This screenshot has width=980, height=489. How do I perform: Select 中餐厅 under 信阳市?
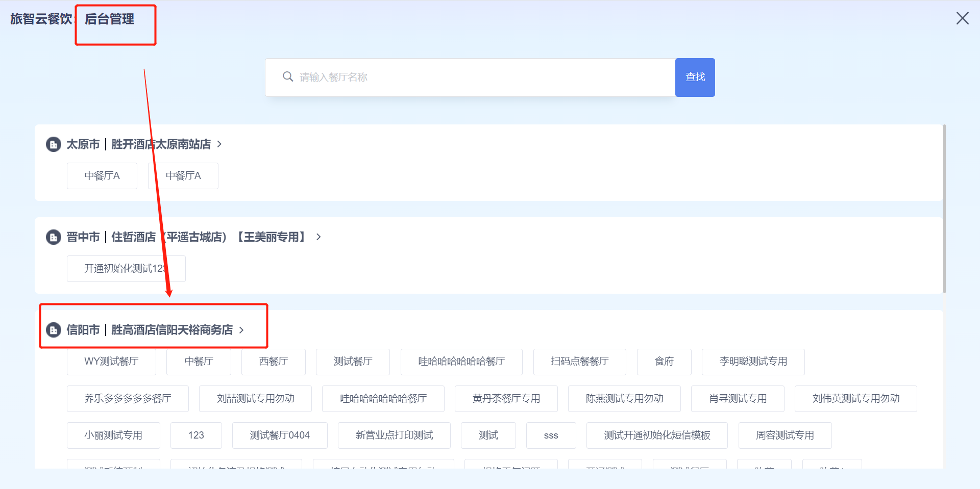[x=199, y=362]
